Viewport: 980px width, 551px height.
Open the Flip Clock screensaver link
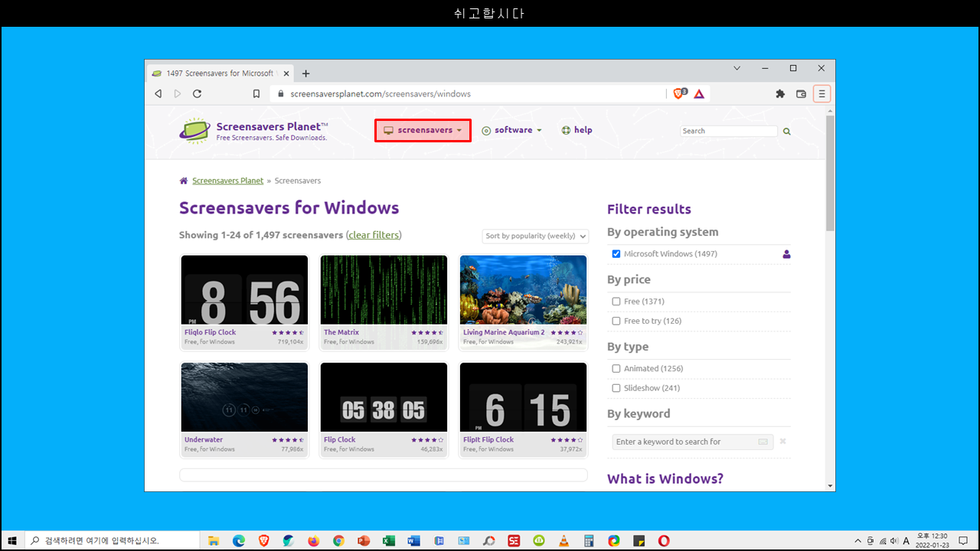click(x=339, y=439)
